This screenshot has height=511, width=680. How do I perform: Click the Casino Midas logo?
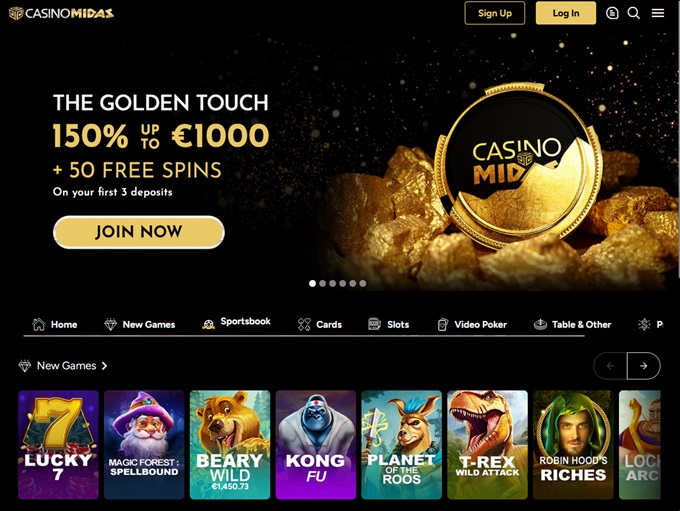coord(61,13)
